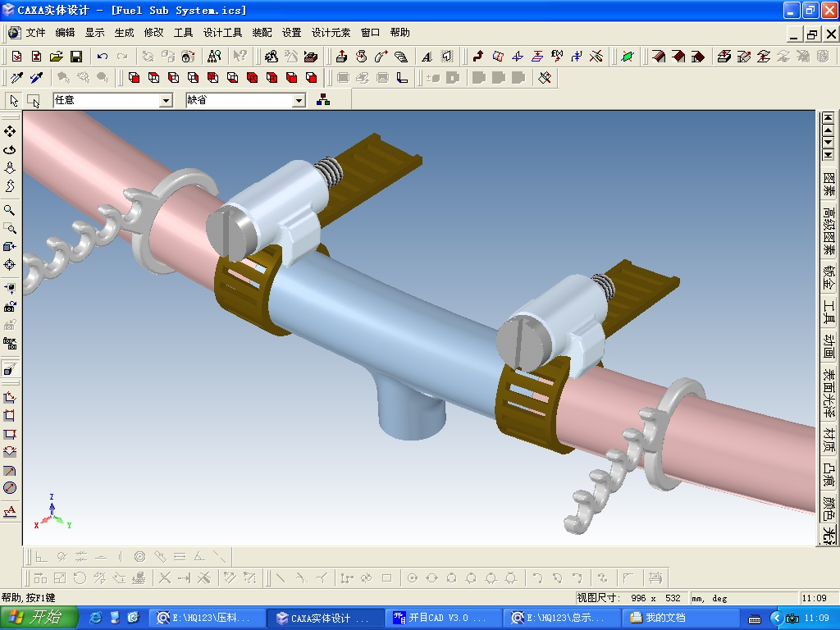Screen dimensions: 840x630
Task: Click the XYZ axis triad in viewport
Action: pos(52,512)
